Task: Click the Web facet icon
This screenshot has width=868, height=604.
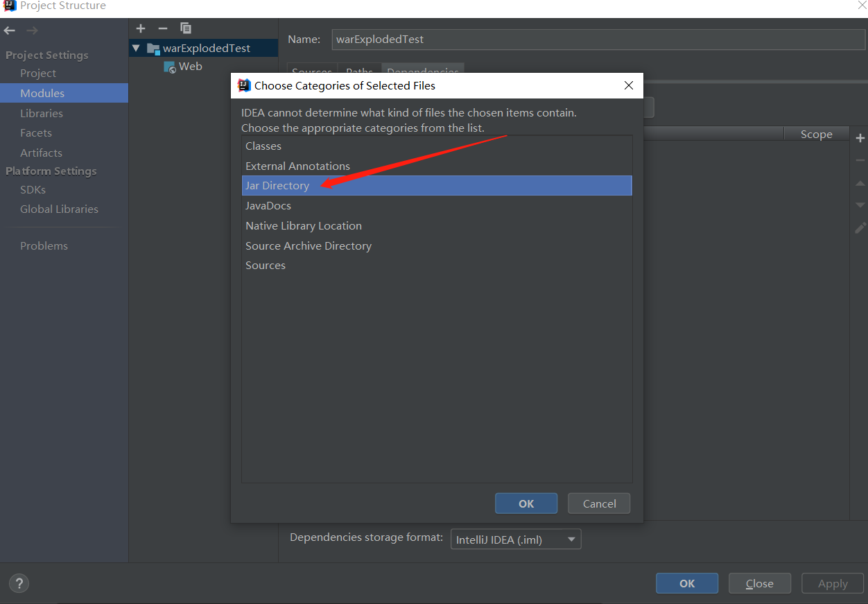Action: (170, 67)
